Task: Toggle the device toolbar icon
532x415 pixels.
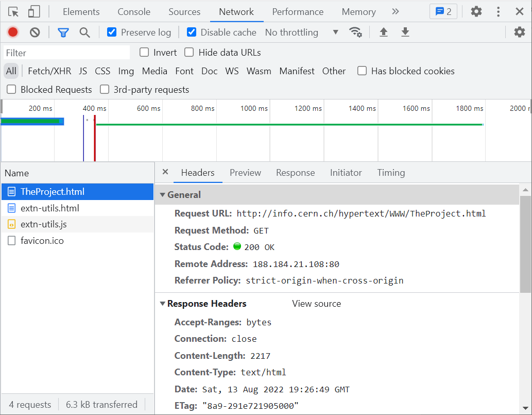Action: (34, 12)
